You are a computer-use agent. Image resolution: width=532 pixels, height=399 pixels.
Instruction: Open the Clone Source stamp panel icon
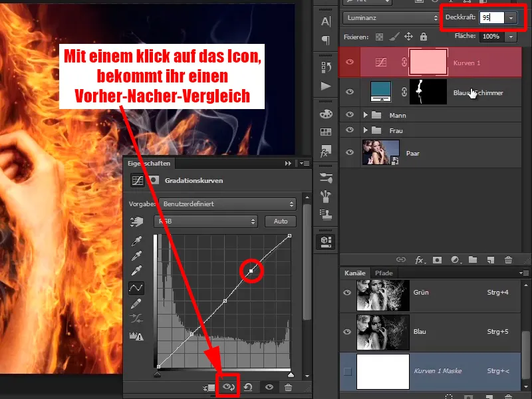click(x=326, y=214)
